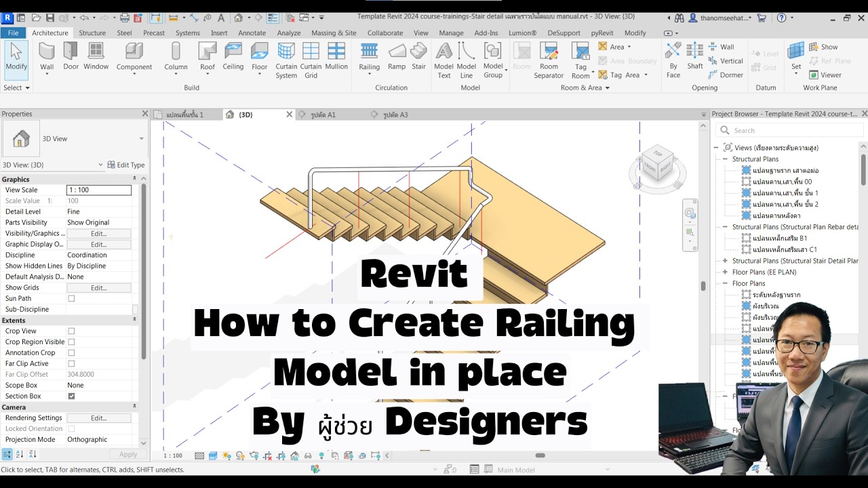
Task: Select the Floor tool
Action: pos(260,57)
